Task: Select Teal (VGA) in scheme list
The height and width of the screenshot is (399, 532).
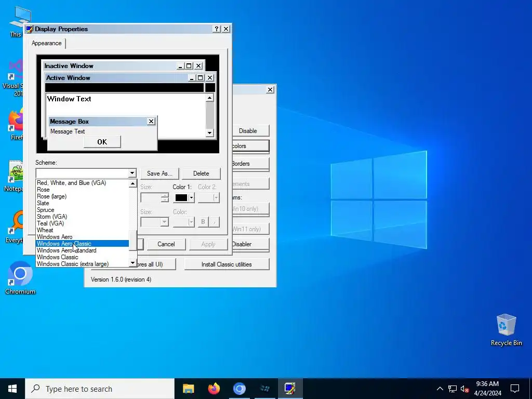Action: click(82, 223)
